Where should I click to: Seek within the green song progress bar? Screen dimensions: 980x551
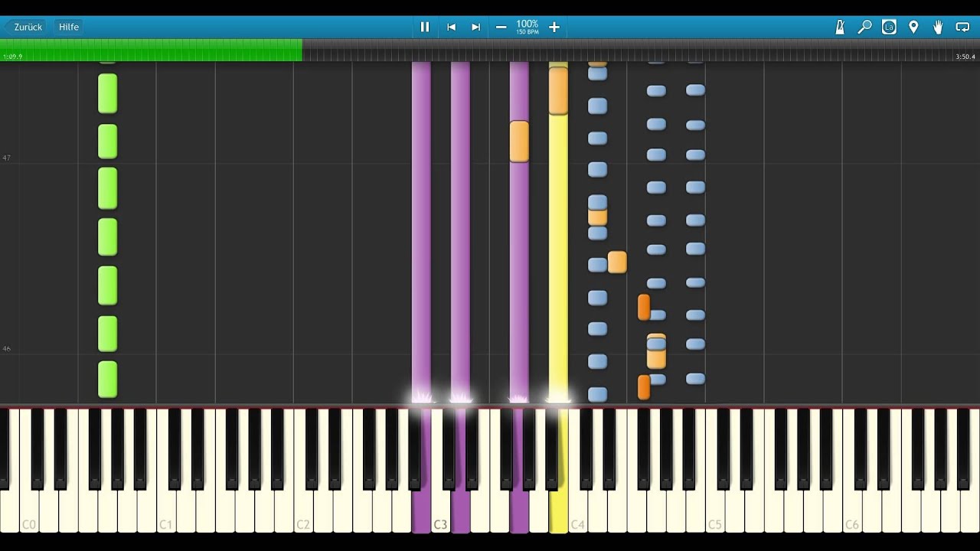click(151, 51)
